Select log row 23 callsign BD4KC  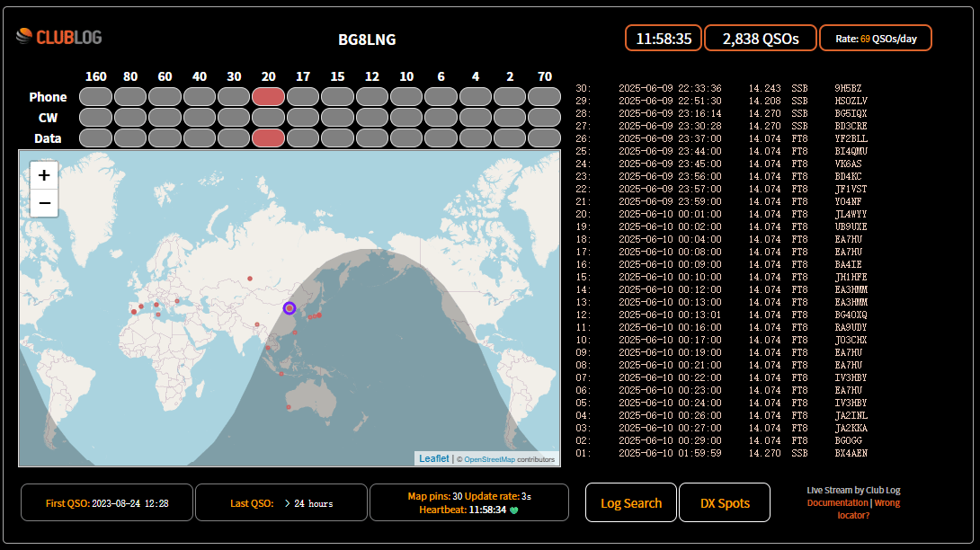tap(848, 176)
